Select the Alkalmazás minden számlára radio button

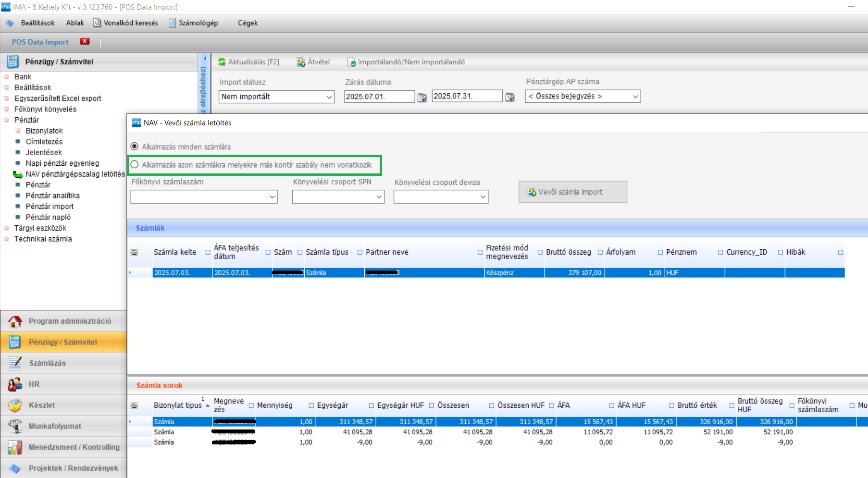[135, 147]
